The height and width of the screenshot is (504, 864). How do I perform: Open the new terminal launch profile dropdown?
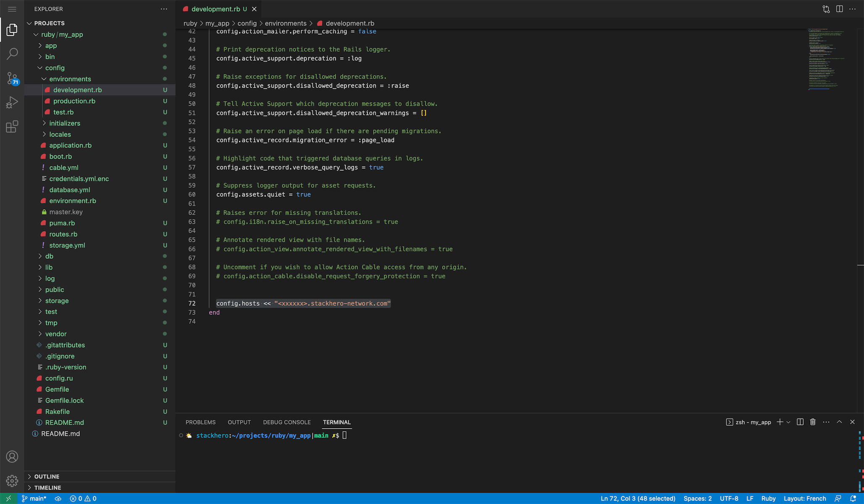click(x=788, y=422)
